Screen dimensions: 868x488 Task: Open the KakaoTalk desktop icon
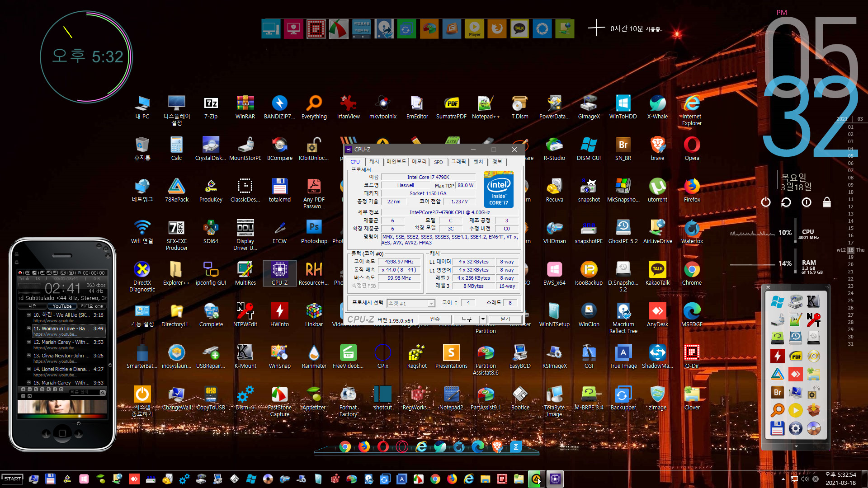tap(657, 273)
